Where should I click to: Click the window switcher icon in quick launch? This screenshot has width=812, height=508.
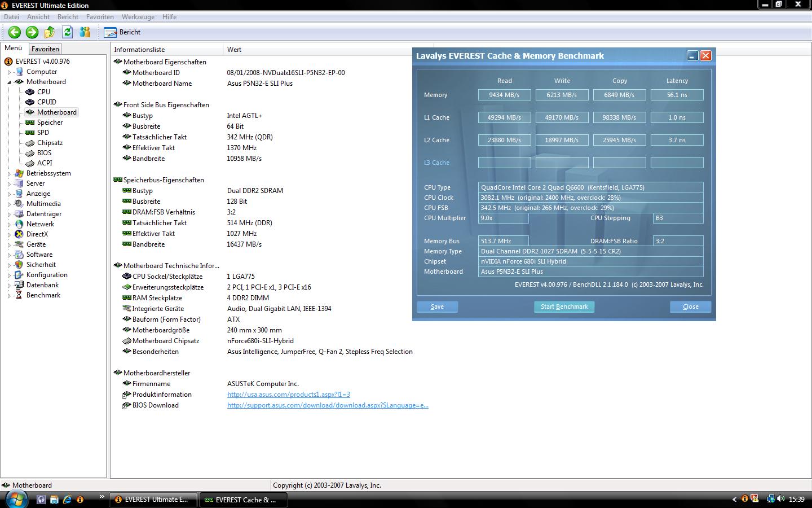(54, 500)
